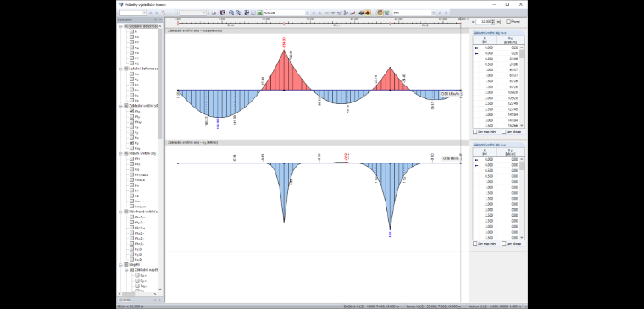Image resolution: width=644 pixels, height=309 pixels.
Task: Click the zoom out magnifier icon
Action: (238, 14)
